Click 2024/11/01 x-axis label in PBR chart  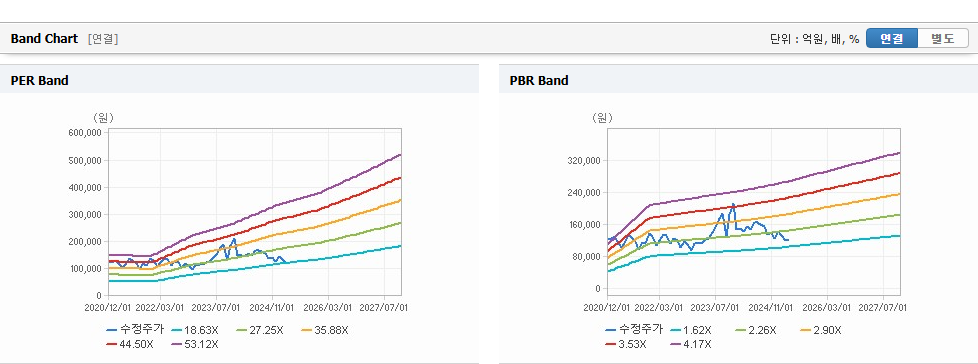pos(772,308)
